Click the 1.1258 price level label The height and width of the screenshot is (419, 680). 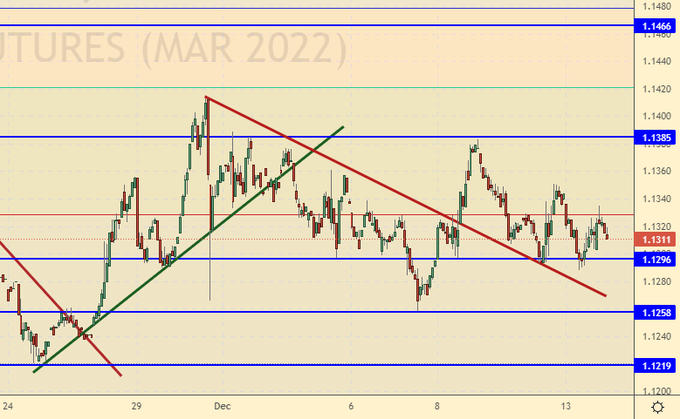(656, 312)
